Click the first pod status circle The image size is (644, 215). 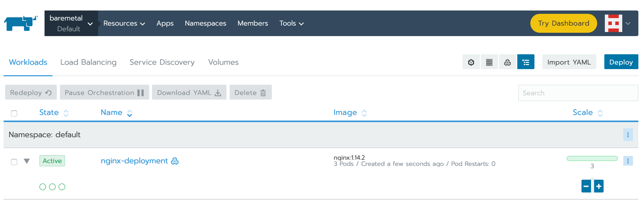coord(43,187)
